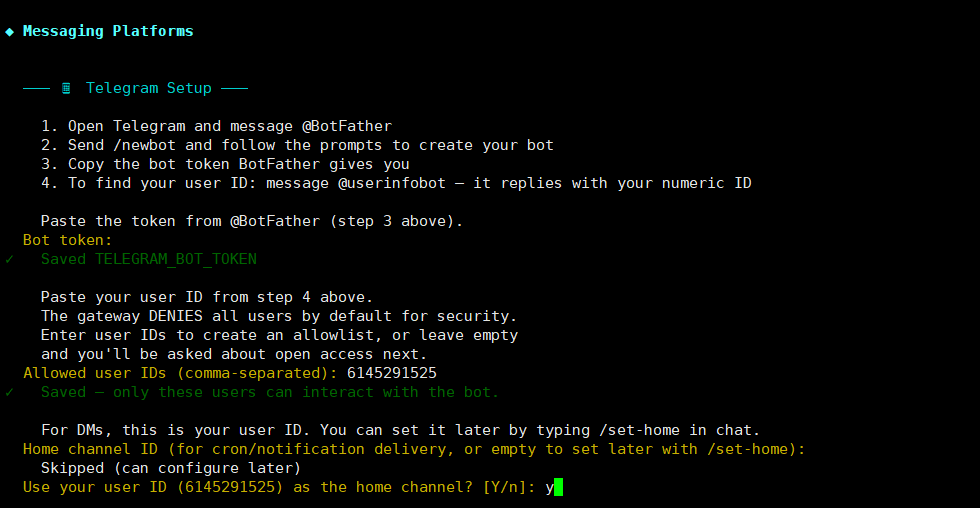980x508 pixels.
Task: Click the diamond icon beside Messaging Platforms
Action: pos(9,31)
